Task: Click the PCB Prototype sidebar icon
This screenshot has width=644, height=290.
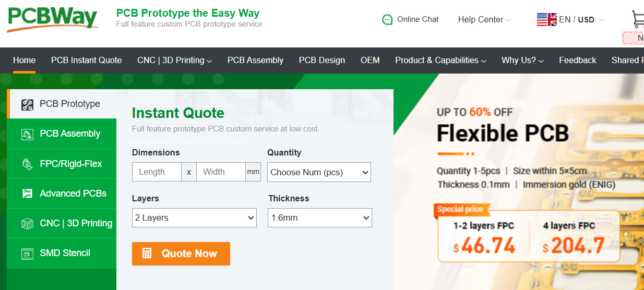Action: (27, 104)
